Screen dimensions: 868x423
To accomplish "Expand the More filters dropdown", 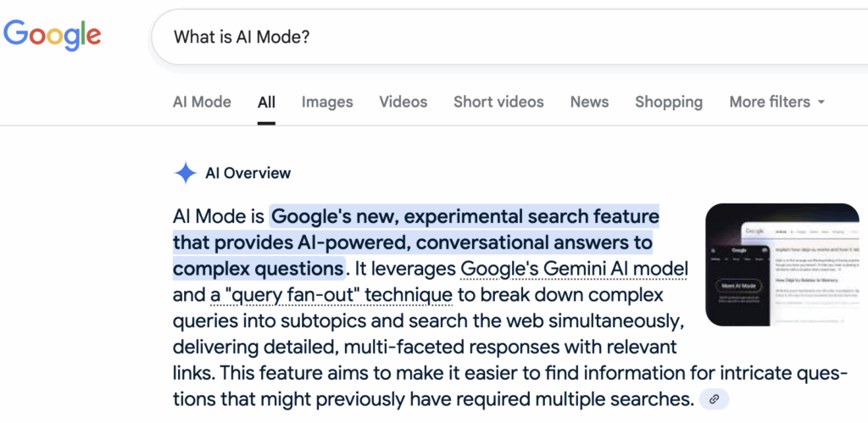I will (777, 102).
